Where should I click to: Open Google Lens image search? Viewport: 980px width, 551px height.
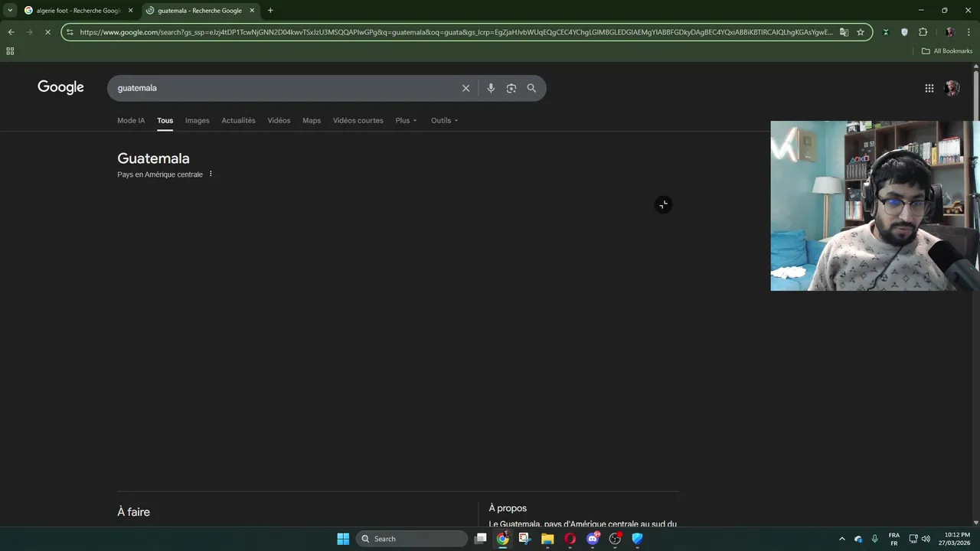point(511,88)
